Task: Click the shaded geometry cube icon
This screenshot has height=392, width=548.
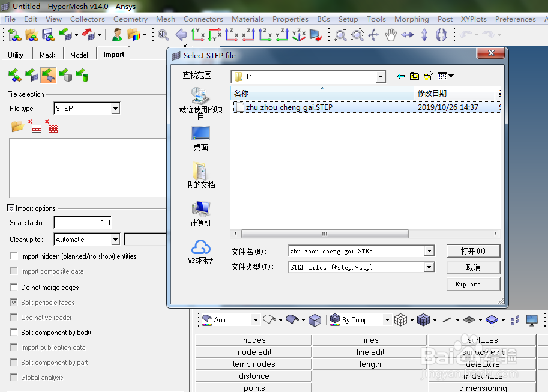Action: click(x=315, y=320)
